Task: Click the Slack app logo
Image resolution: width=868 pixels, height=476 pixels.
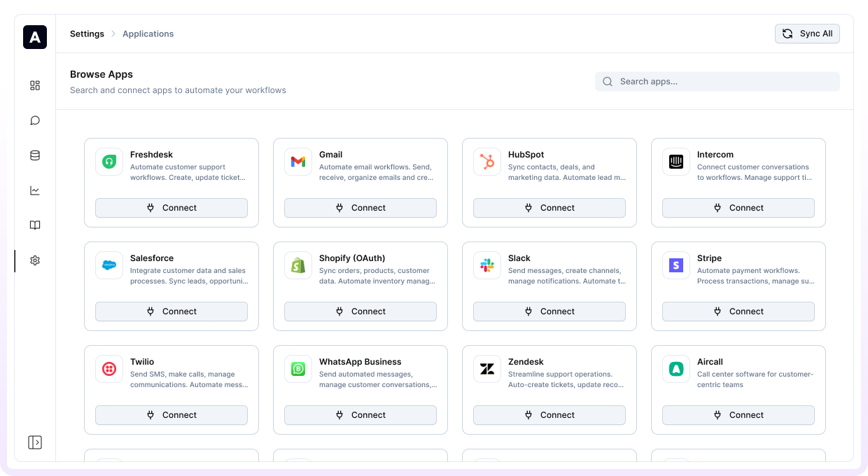Action: tap(487, 265)
